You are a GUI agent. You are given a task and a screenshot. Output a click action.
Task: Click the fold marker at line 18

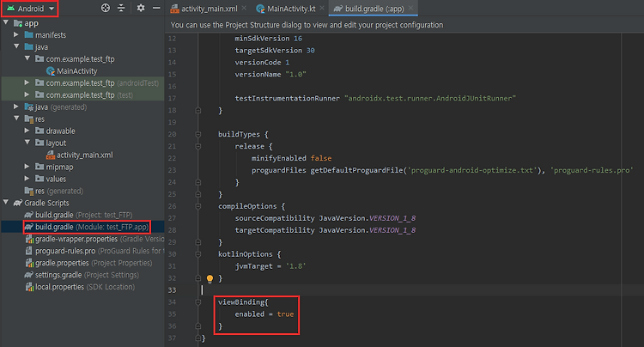pyautogui.click(x=198, y=111)
